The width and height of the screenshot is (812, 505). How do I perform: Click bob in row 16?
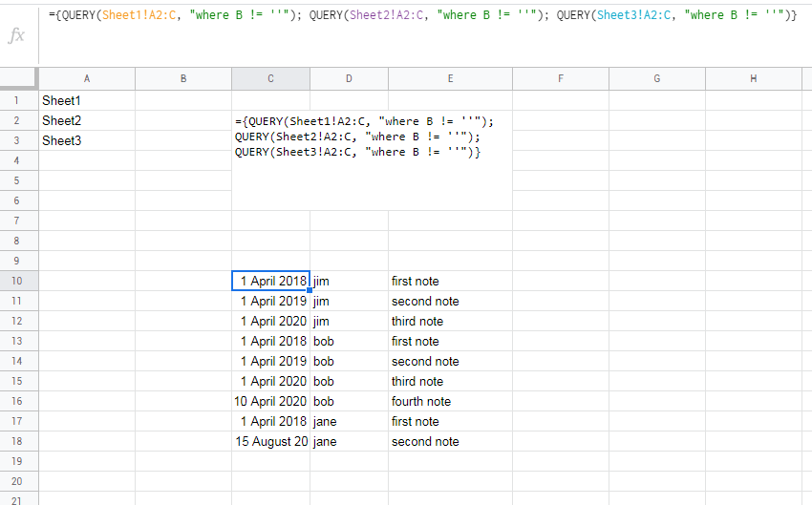pyautogui.click(x=349, y=401)
